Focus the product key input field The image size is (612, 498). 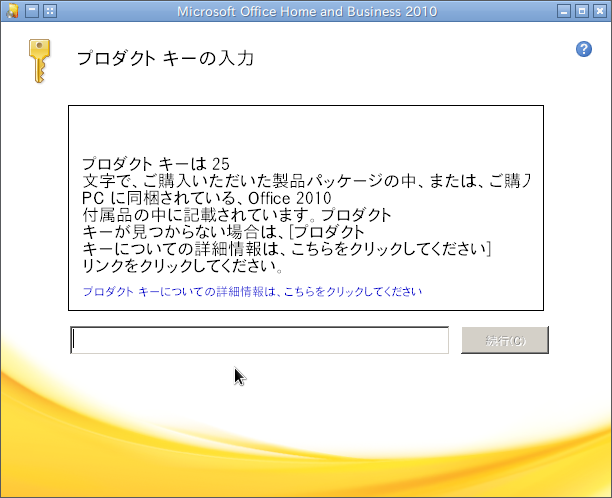click(260, 340)
